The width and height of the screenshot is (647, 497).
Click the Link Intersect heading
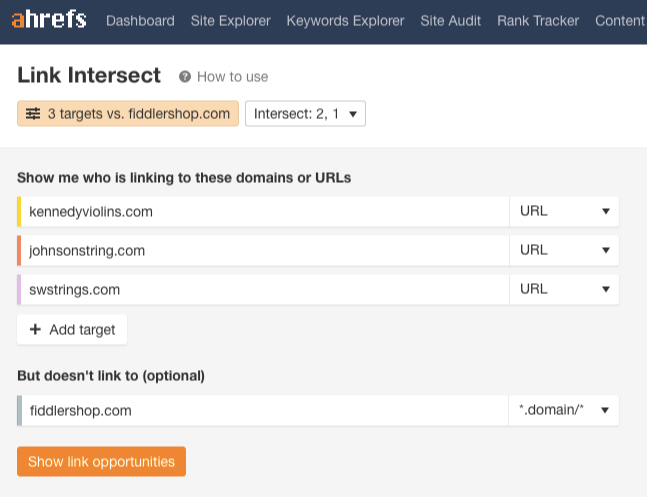89,75
